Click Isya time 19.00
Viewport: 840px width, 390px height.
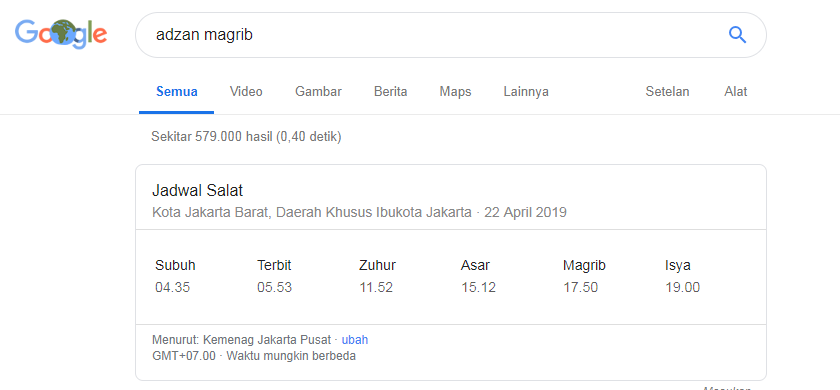tap(682, 288)
